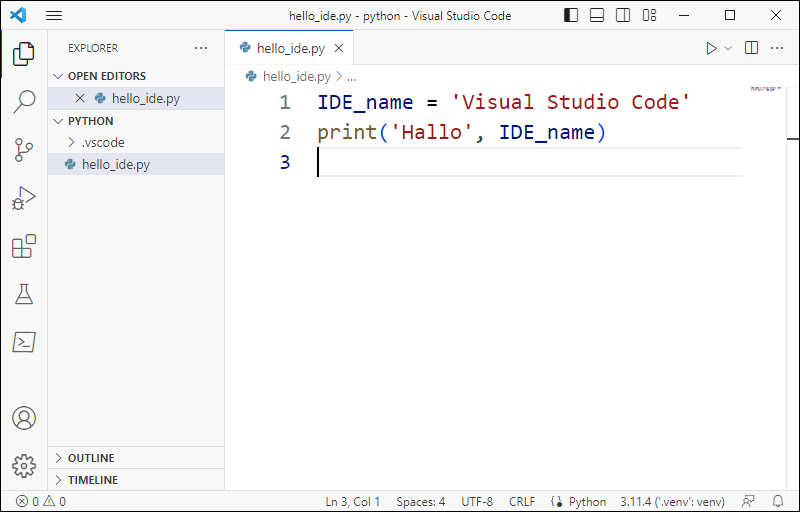Close the hello_ide.py editor tab

click(339, 48)
